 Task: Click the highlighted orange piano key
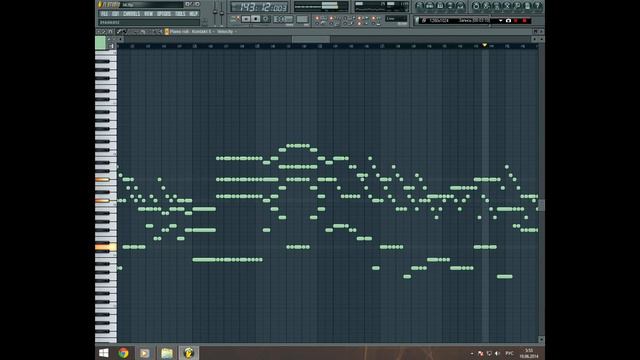click(106, 247)
